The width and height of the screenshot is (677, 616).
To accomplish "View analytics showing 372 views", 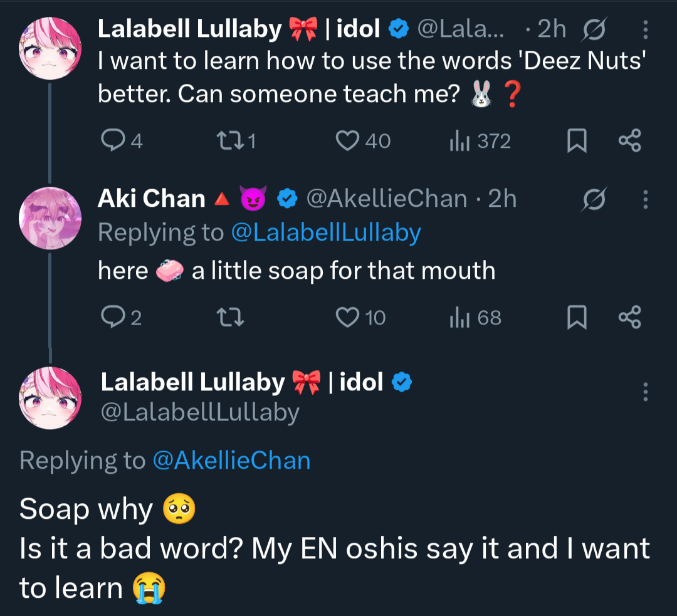I will point(459,142).
